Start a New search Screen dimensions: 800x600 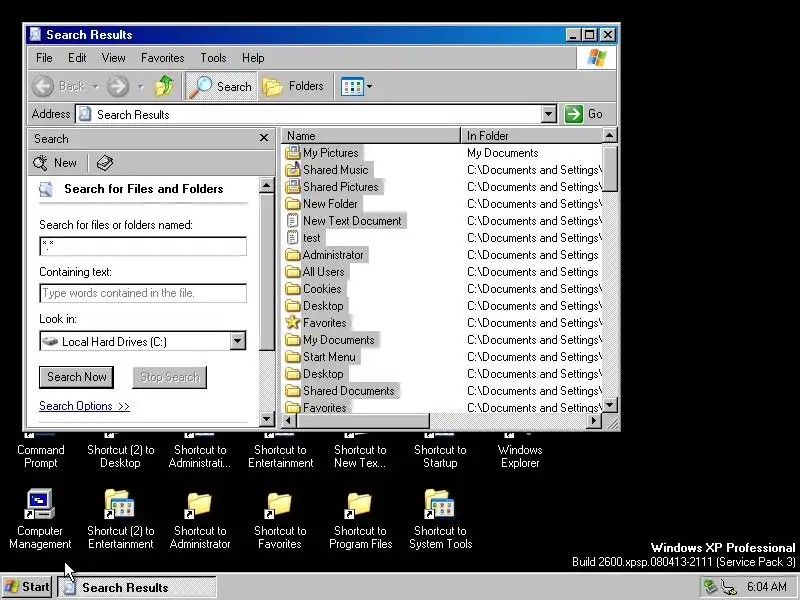click(55, 163)
